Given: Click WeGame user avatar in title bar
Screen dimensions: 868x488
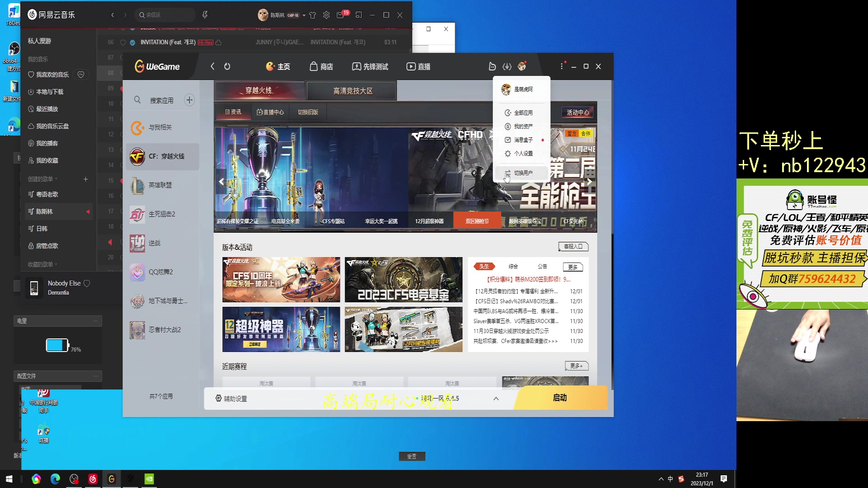Looking at the screenshot, I should [x=522, y=66].
